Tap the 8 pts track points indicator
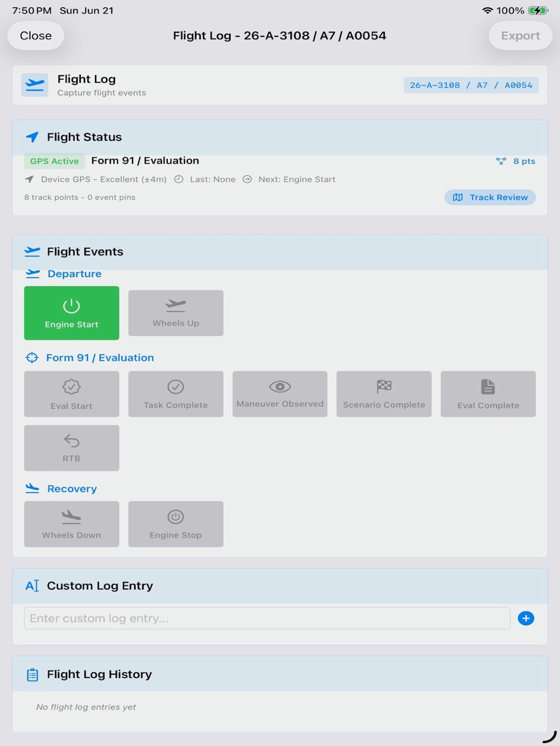The image size is (560, 746). tap(515, 161)
